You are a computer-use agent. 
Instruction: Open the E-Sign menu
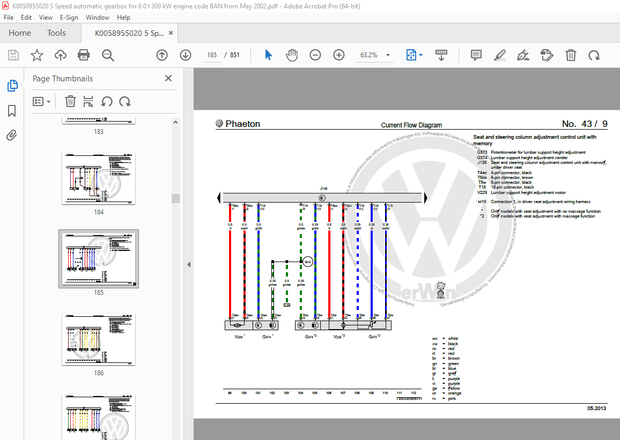pos(69,17)
